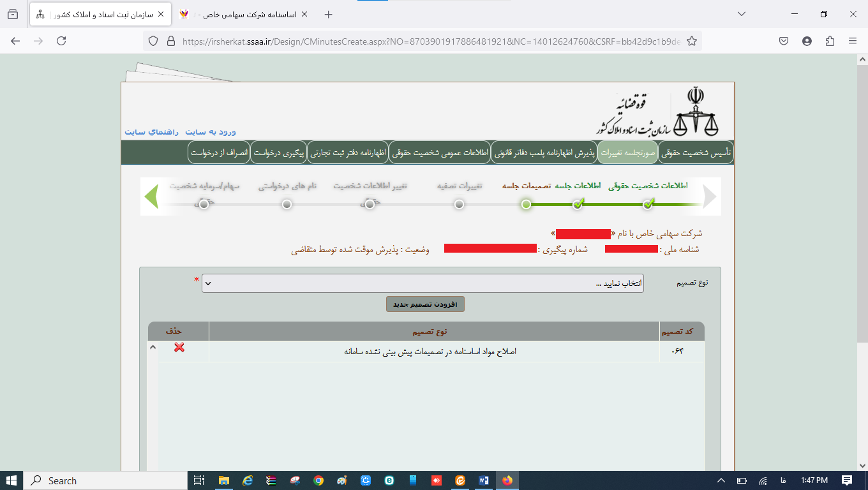Screen dimensions: 868x490
Task: Select the تغییرات تصفیه step circle
Action: 459,204
